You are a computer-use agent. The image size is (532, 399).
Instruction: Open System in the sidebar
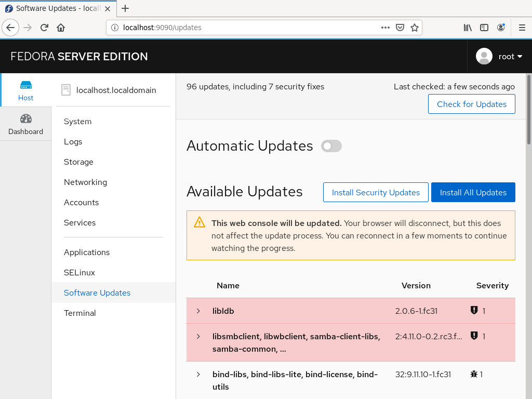78,122
